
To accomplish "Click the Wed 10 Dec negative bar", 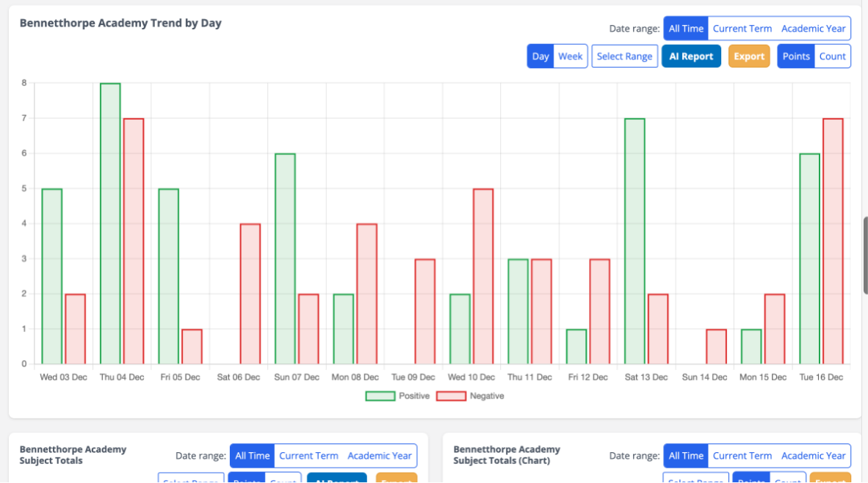I will tap(482, 277).
